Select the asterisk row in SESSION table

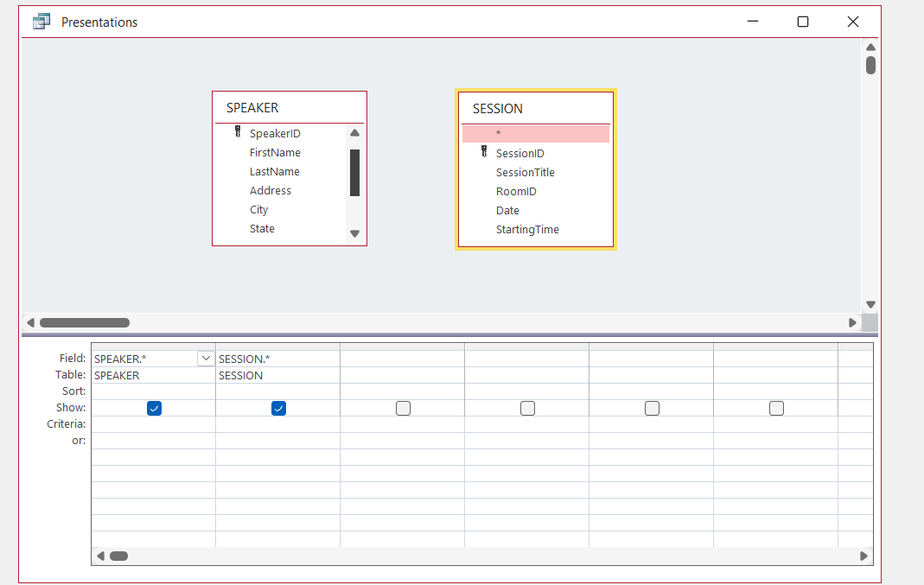pos(536,134)
